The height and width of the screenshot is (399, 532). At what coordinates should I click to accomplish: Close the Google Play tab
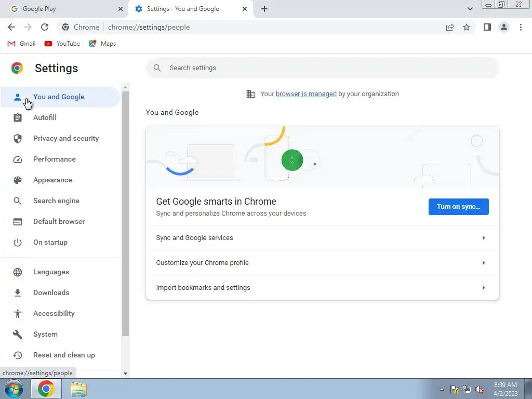pos(121,9)
